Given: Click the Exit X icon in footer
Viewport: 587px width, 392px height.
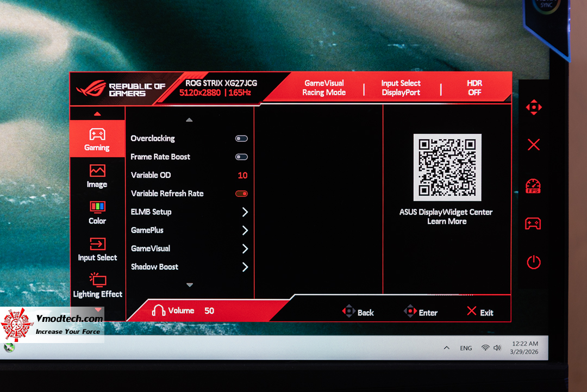Looking at the screenshot, I should [x=472, y=311].
